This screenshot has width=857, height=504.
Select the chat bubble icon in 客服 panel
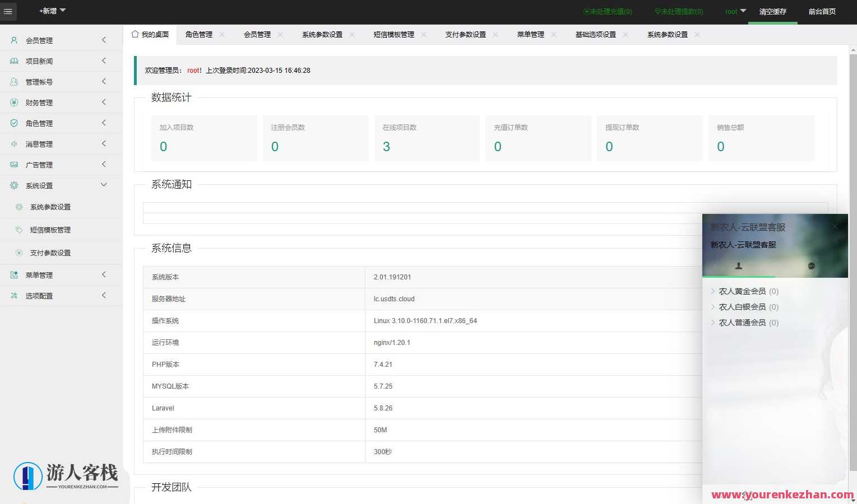811,266
